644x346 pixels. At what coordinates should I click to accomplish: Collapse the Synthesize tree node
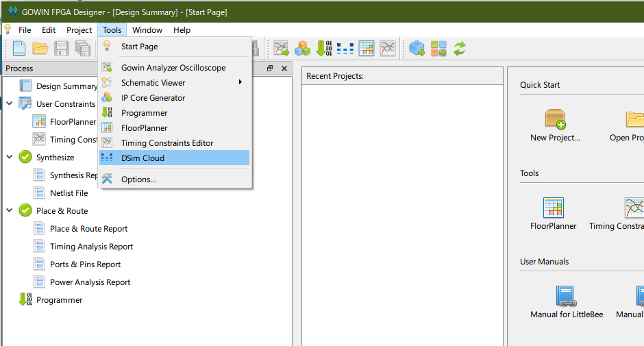click(x=10, y=157)
